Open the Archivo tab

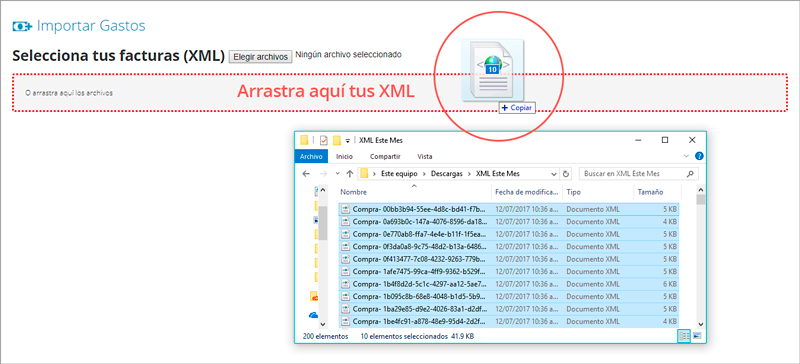click(311, 156)
